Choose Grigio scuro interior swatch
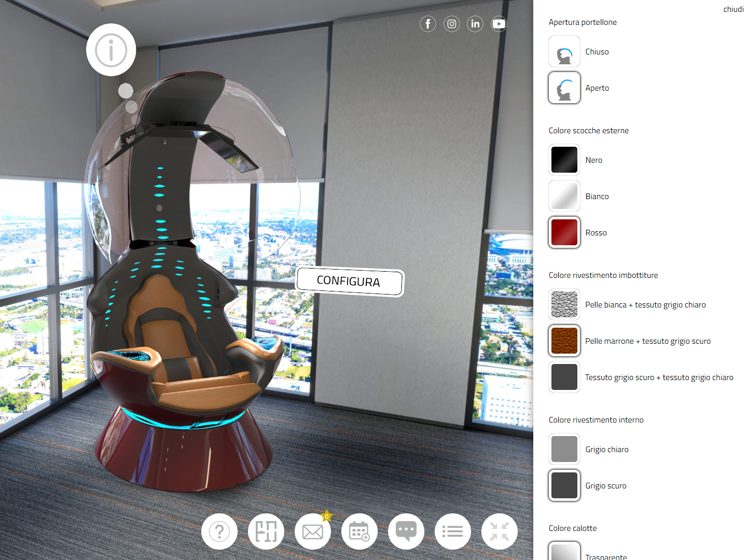 pyautogui.click(x=564, y=485)
